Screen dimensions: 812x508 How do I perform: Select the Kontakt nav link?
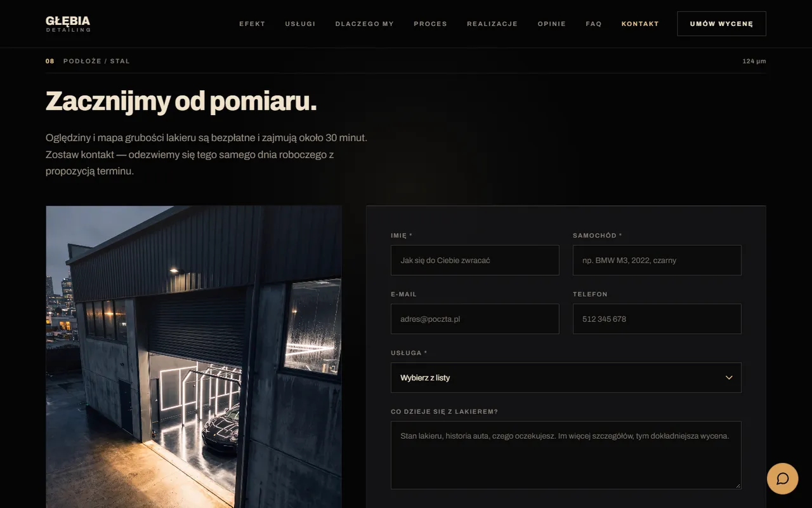(x=640, y=24)
